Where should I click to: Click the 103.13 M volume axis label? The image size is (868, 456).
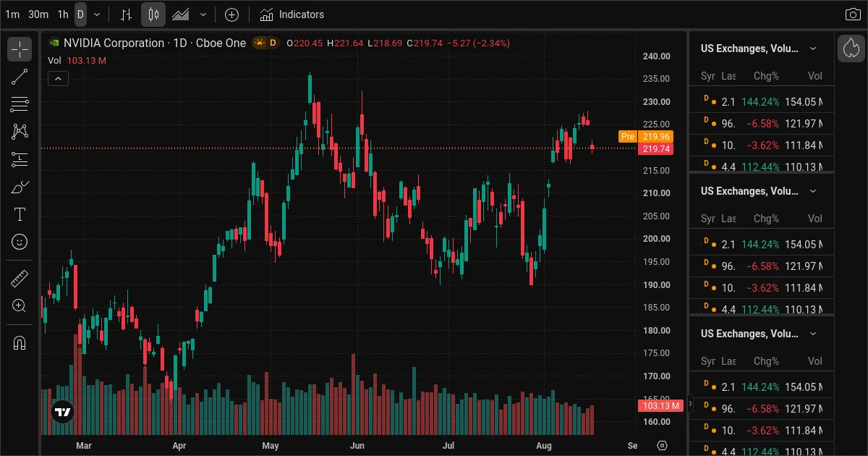pos(660,406)
